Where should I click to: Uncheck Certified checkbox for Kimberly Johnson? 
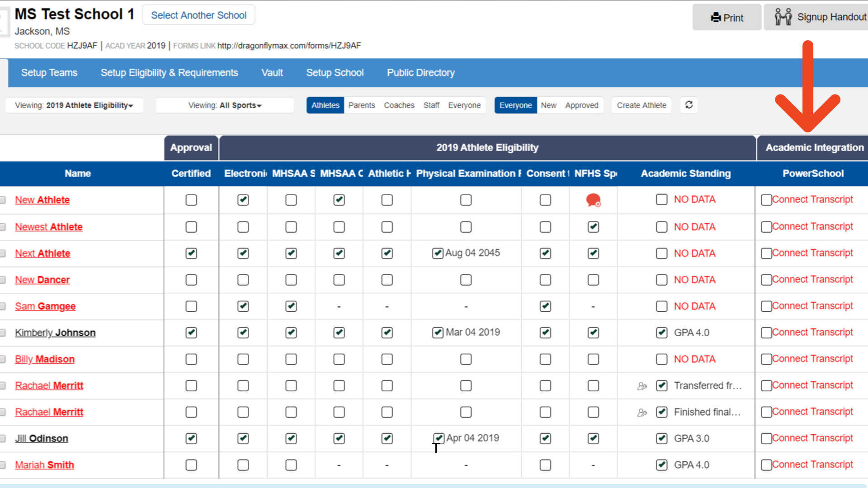click(x=191, y=333)
